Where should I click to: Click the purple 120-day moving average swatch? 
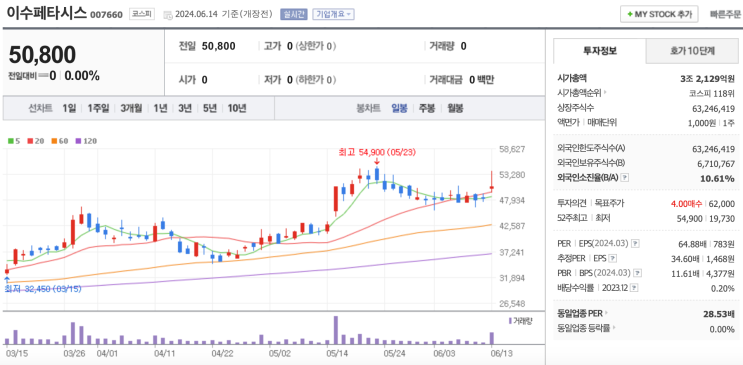78,141
